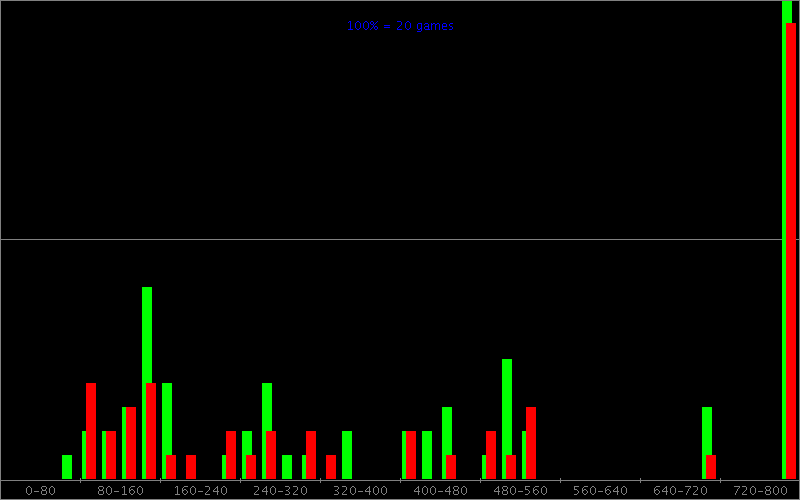Select the 480-560 axis label

520,491
